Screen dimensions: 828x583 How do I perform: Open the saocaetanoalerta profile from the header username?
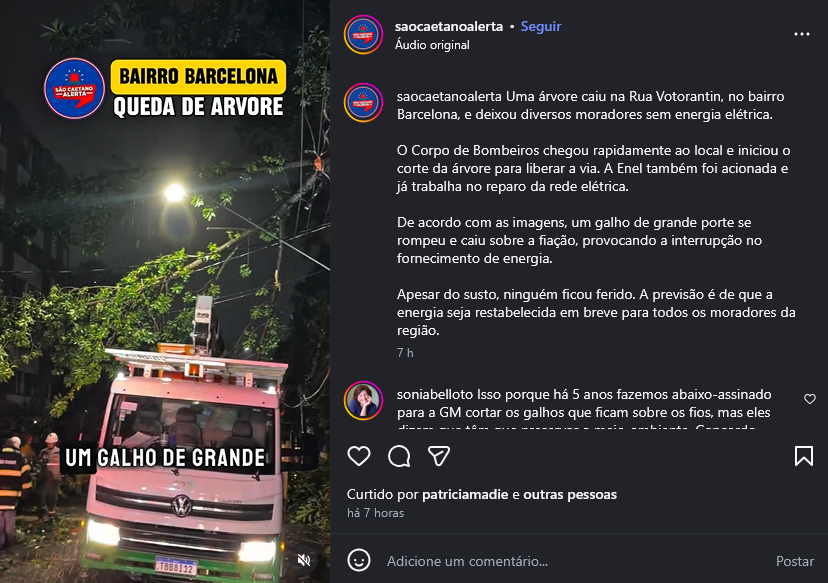pyautogui.click(x=448, y=26)
